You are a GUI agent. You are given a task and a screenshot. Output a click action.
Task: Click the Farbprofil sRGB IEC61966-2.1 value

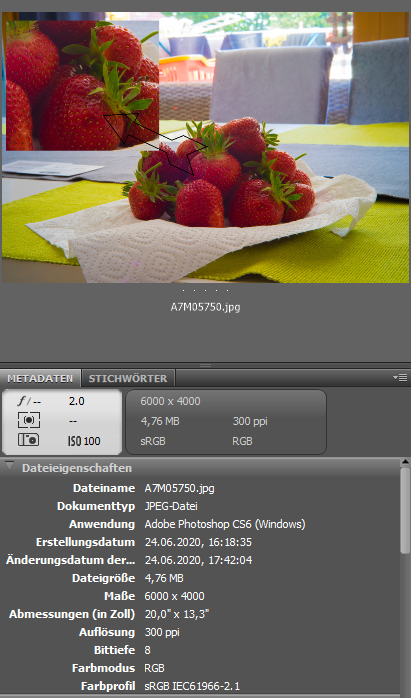tap(193, 686)
